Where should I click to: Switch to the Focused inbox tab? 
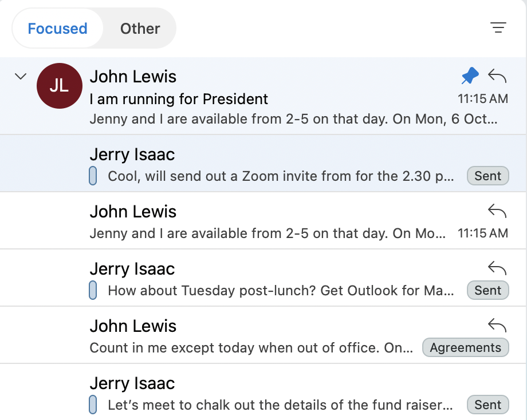(57, 29)
